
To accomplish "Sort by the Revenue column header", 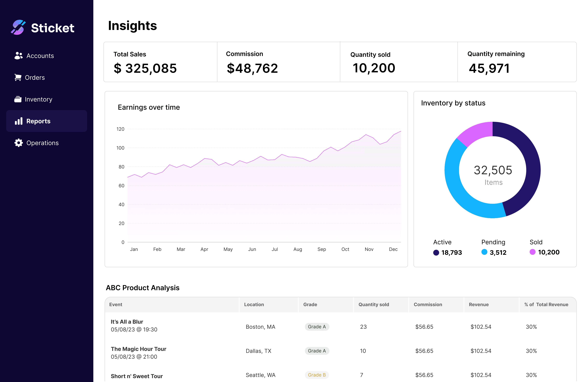I will point(479,304).
